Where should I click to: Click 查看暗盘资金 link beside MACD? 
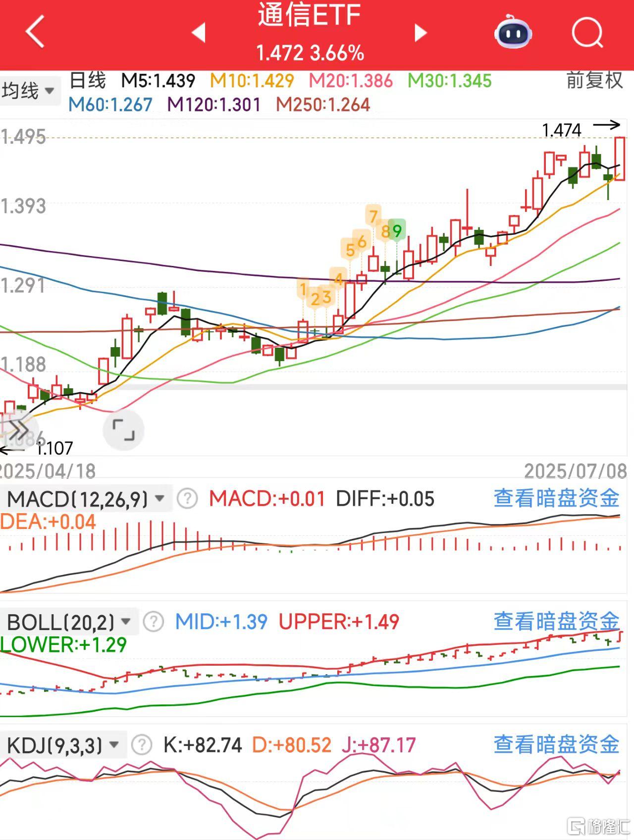coord(556,498)
